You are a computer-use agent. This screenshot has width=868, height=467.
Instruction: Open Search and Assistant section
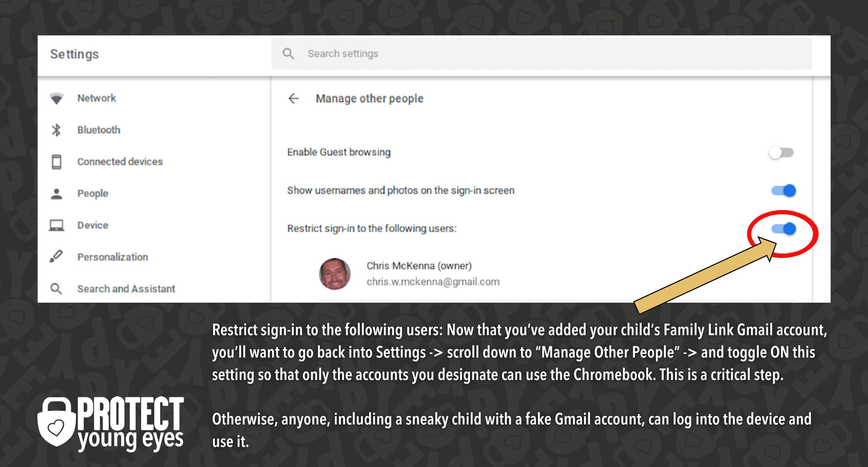[x=126, y=289]
